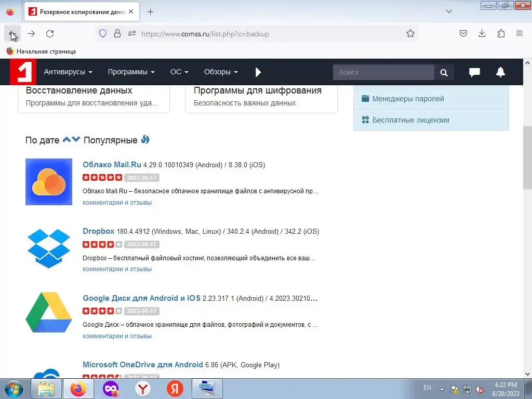Click the Google Drive logo thumbnail

point(49,312)
